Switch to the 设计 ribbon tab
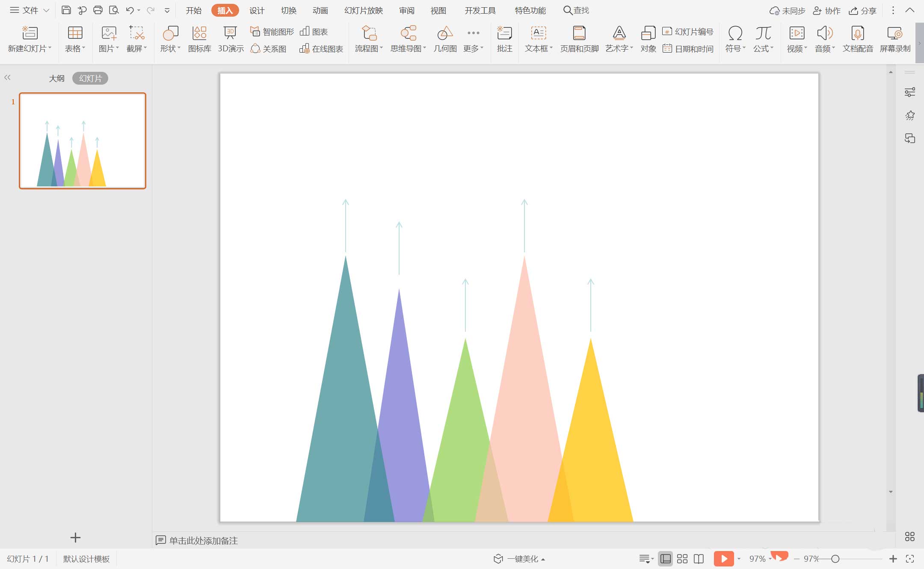 [257, 10]
